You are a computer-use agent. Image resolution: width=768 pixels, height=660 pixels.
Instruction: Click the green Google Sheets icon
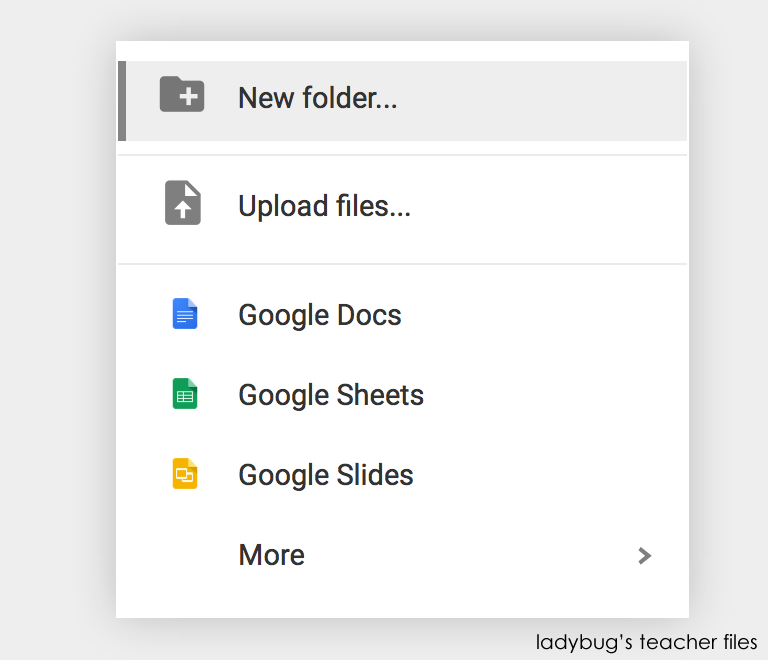185,394
